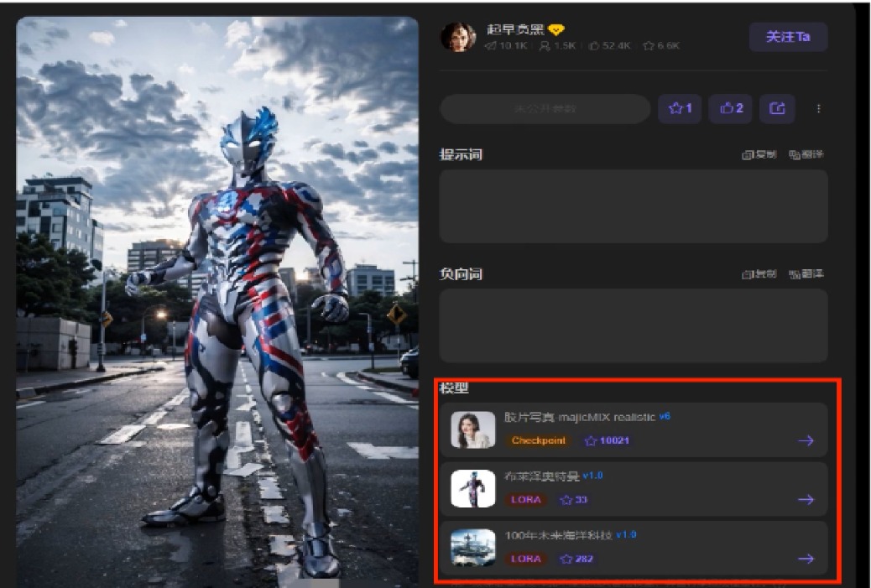This screenshot has height=588, width=871.
Task: Open the 100年未来海洋科技 LORA arrow
Action: coord(806,559)
